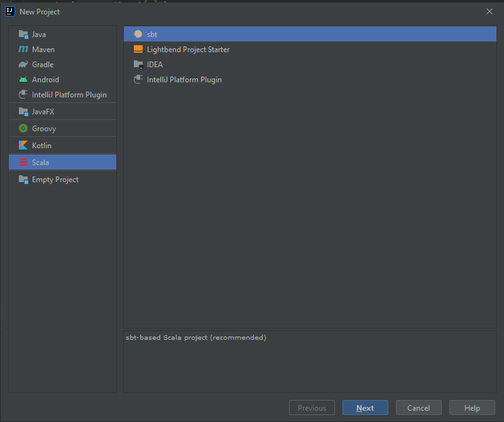Open Help for New Project
This screenshot has width=504, height=422.
(472, 408)
